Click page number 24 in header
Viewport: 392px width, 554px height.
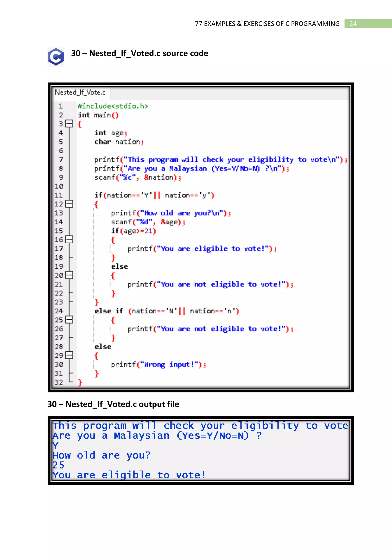pyautogui.click(x=353, y=24)
